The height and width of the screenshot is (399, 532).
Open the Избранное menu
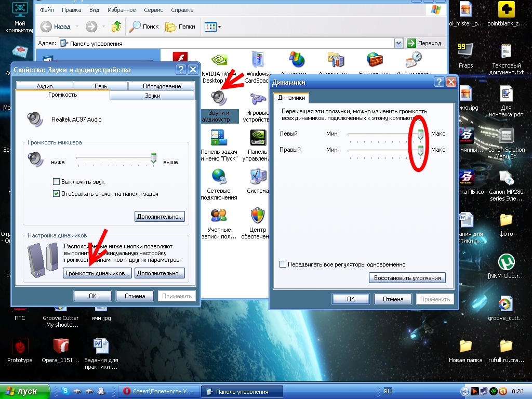122,10
